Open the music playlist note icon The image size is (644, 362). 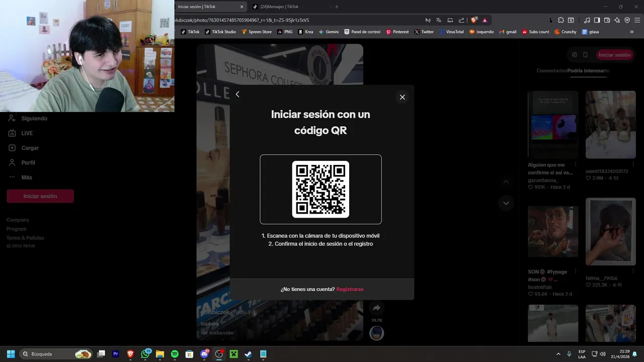click(x=587, y=20)
